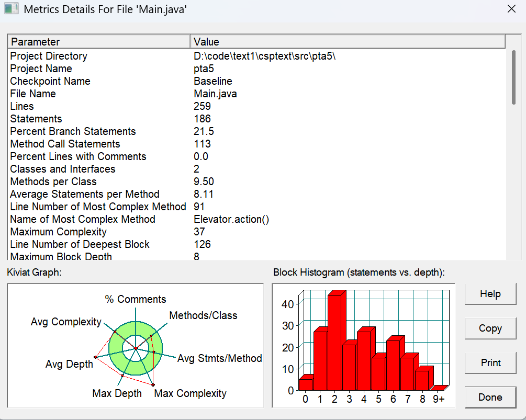Close the Metrics Details window

pos(511,9)
